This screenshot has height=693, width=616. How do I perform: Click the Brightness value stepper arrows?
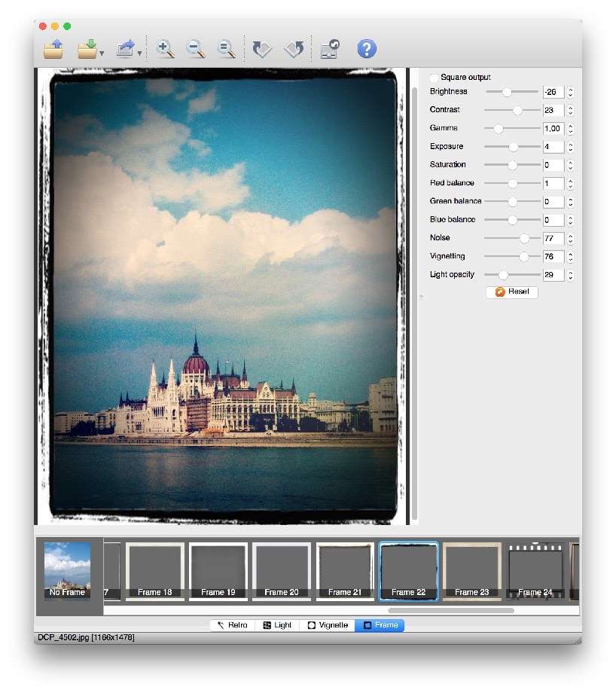pyautogui.click(x=571, y=92)
